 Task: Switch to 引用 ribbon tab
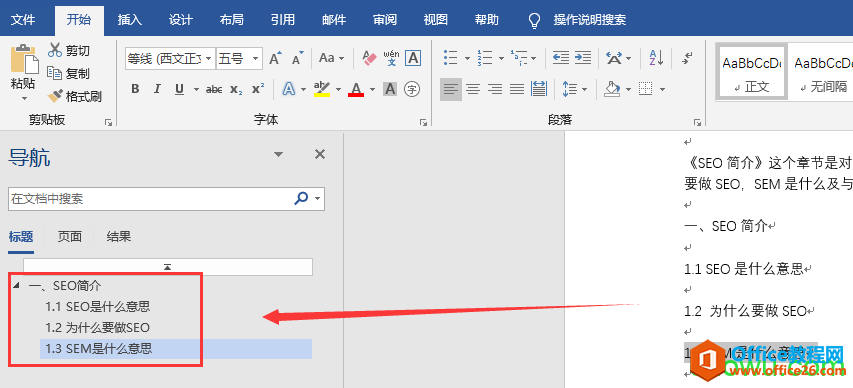click(283, 20)
